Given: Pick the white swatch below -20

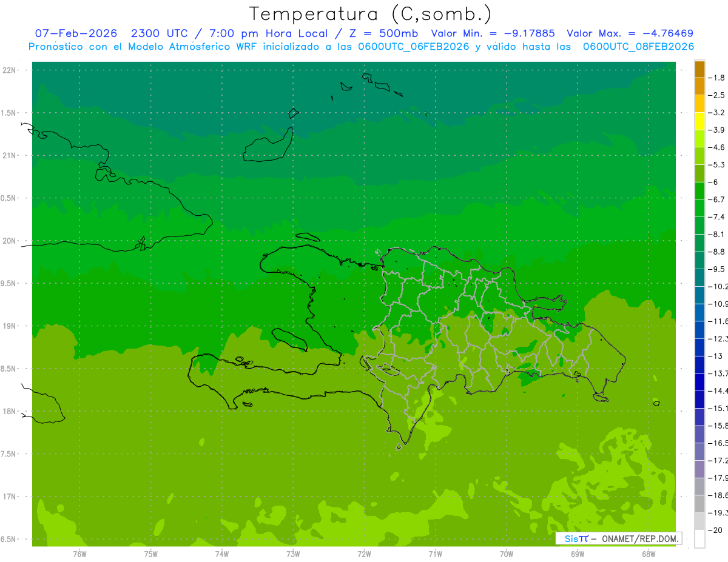Looking at the screenshot, I should pos(699,538).
